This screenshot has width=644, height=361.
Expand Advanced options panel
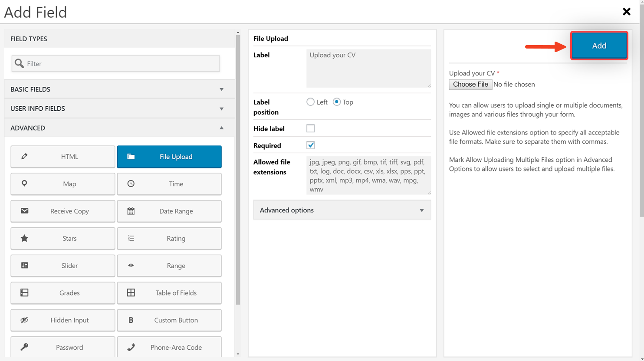click(342, 210)
